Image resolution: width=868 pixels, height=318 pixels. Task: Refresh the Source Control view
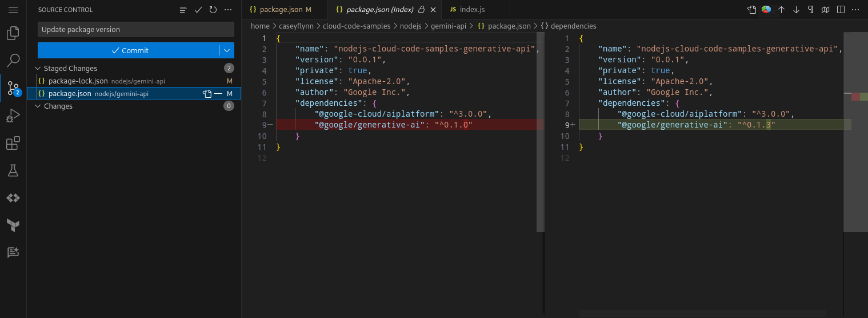click(x=213, y=10)
